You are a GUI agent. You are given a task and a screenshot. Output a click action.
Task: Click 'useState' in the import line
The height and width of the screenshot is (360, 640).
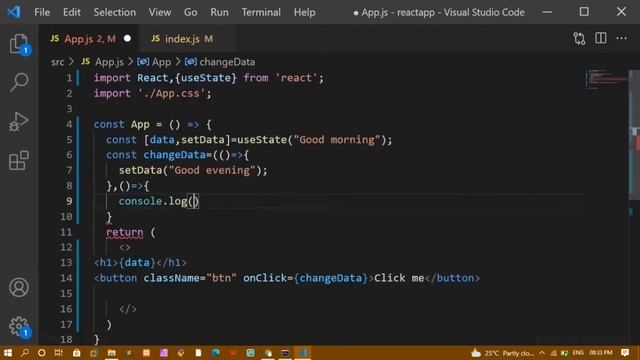206,78
